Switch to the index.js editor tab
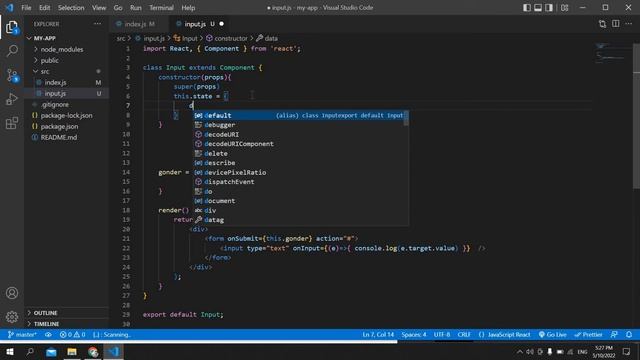This screenshot has width=640, height=360. coord(139,24)
